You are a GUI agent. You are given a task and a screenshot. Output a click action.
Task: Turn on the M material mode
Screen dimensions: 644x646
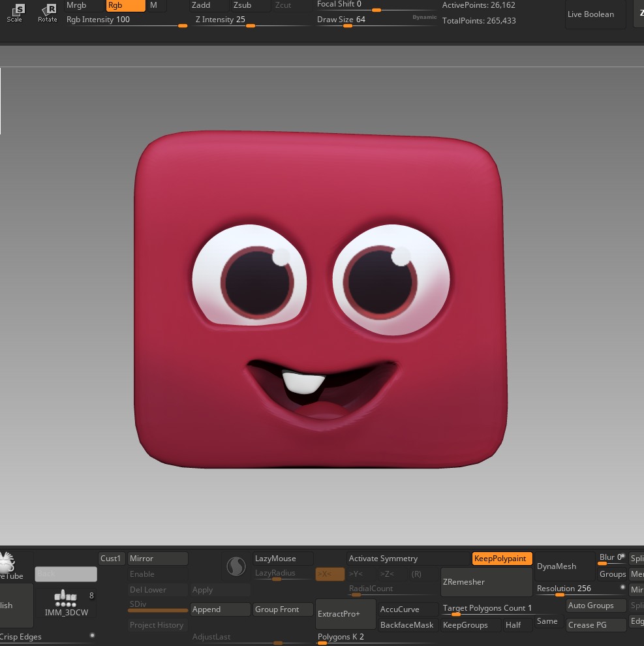tap(157, 5)
